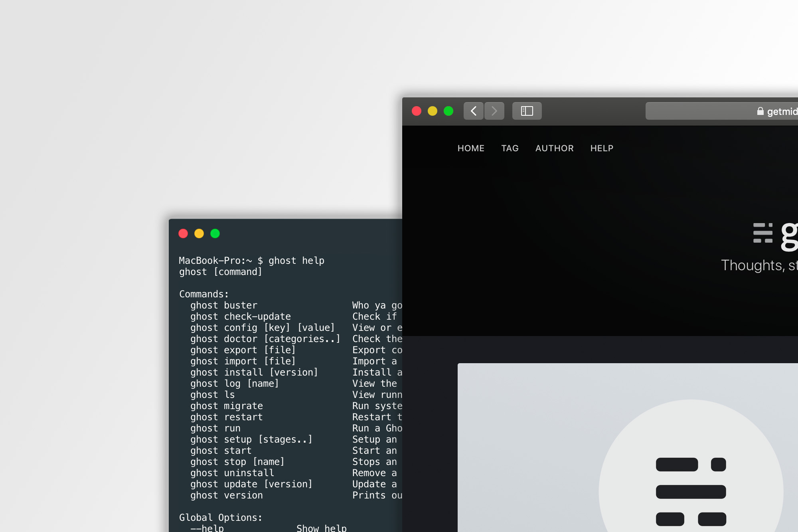Screen dimensions: 798x532
Task: Click the 'ghost run' command line
Action: coord(215,428)
